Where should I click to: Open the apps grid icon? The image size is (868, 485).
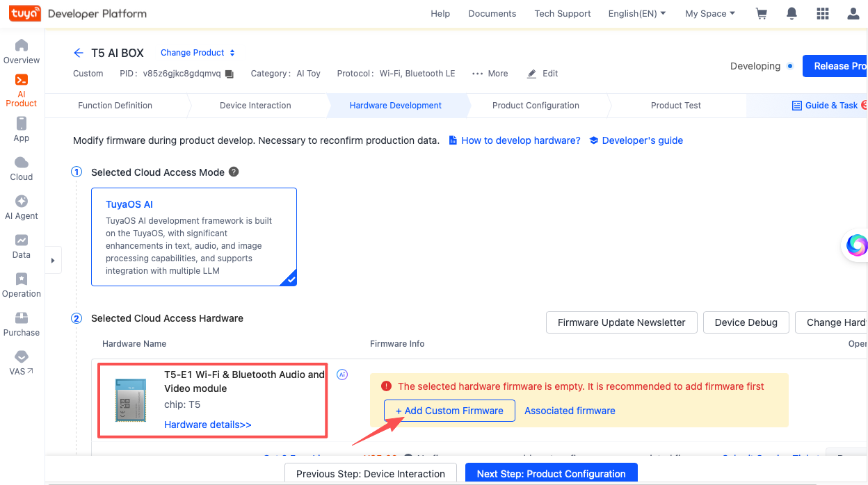pos(823,14)
